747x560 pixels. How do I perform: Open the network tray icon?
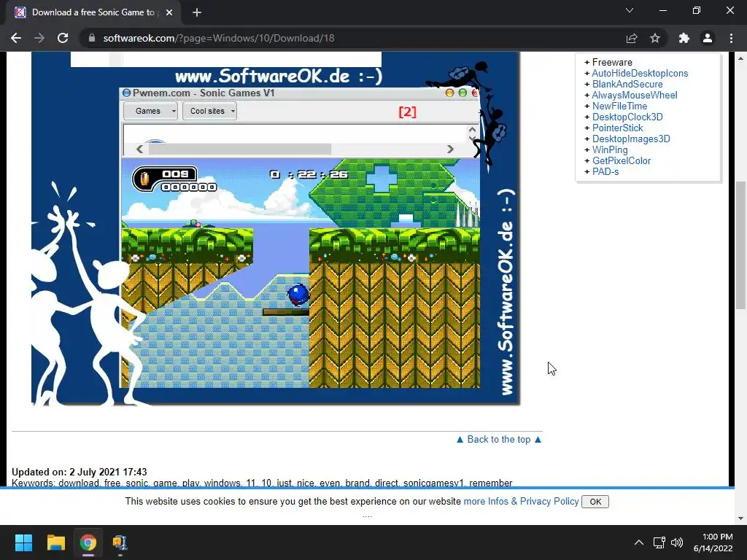tap(659, 542)
